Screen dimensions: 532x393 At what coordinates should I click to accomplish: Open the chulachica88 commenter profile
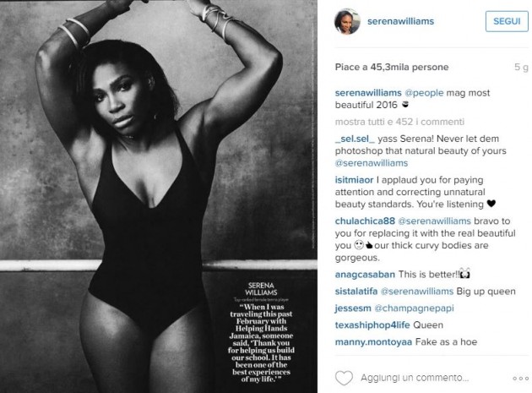pyautogui.click(x=365, y=221)
